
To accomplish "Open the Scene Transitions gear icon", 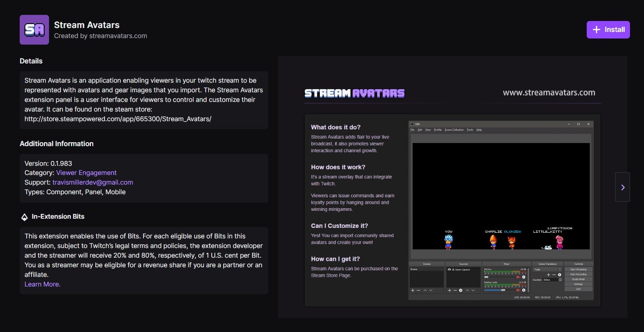I will click(560, 275).
